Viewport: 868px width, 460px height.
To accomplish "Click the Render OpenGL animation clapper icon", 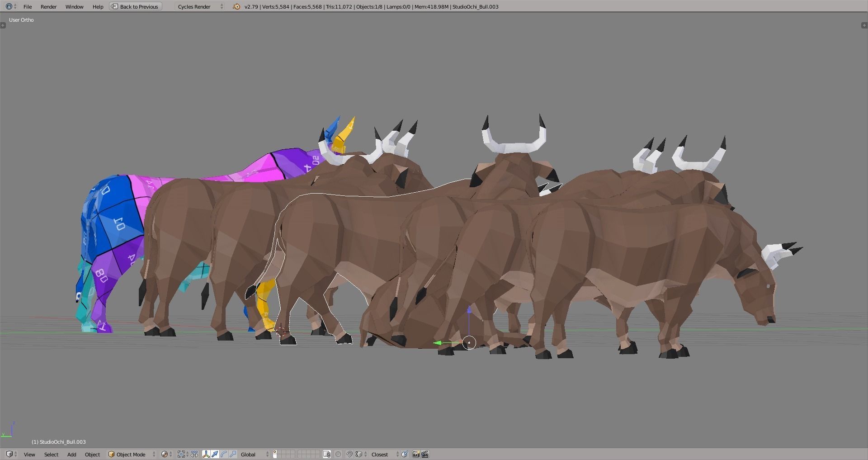I will [x=425, y=454].
